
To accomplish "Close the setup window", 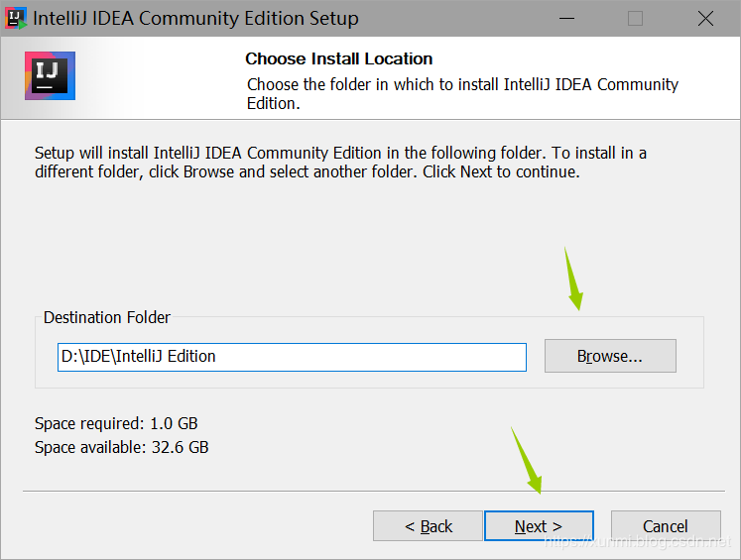I will tap(705, 19).
